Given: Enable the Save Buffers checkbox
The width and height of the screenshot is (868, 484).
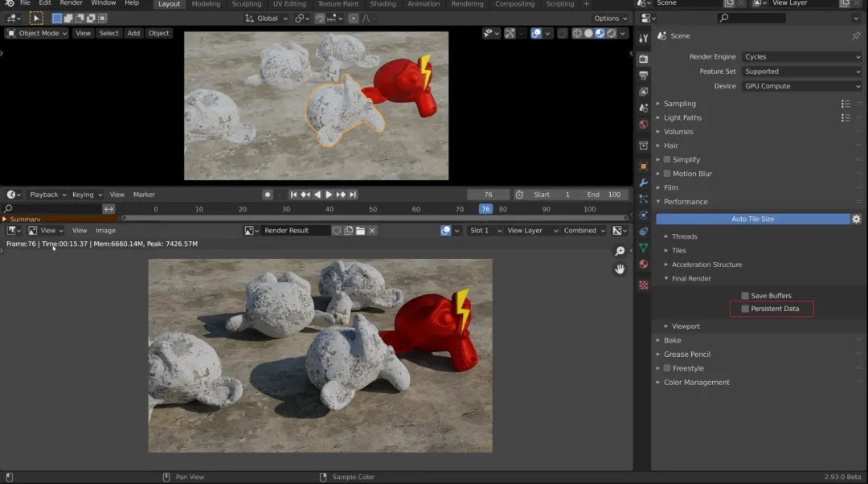Looking at the screenshot, I should tap(745, 296).
